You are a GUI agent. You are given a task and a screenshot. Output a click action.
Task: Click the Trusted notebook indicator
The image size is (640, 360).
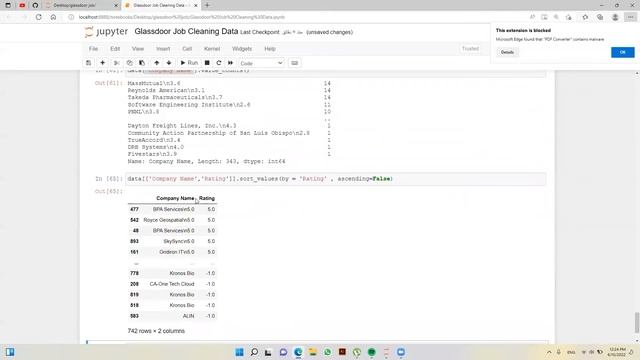point(470,49)
